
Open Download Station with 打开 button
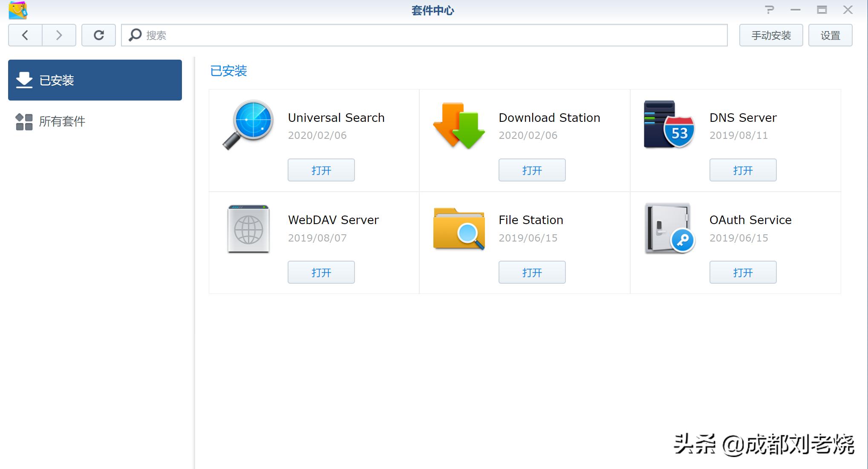pyautogui.click(x=532, y=170)
